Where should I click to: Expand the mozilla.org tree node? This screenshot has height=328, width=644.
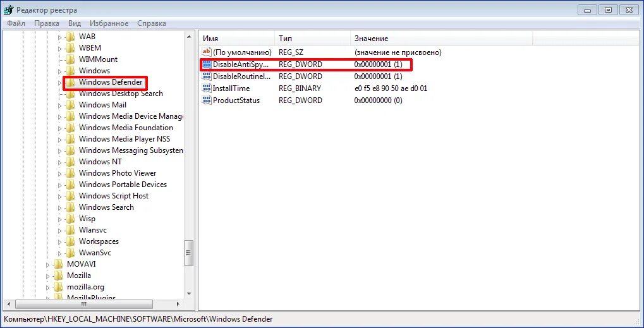click(47, 288)
